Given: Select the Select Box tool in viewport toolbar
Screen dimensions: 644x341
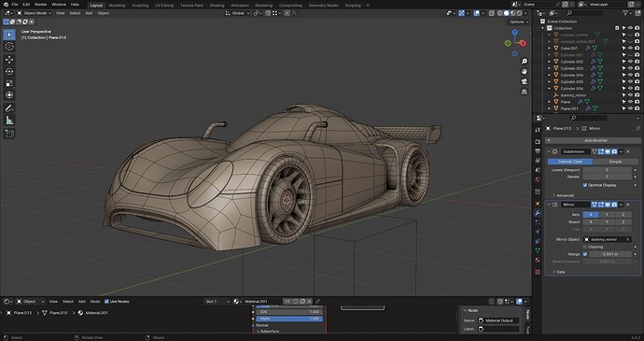Looking at the screenshot, I should coord(9,35).
